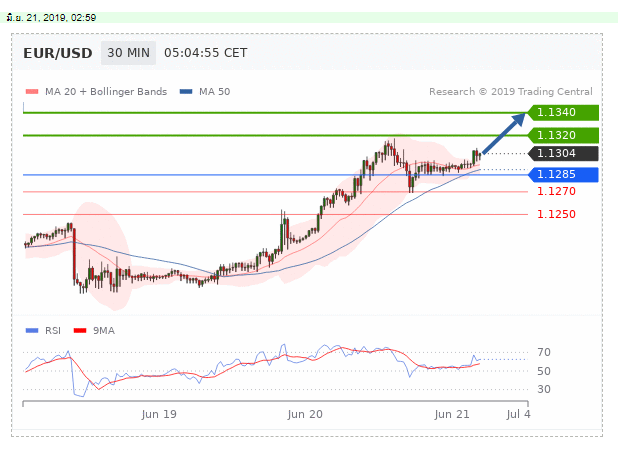This screenshot has height=452, width=618.
Task: Click the Jun 21 date axis label
Action: (x=452, y=415)
